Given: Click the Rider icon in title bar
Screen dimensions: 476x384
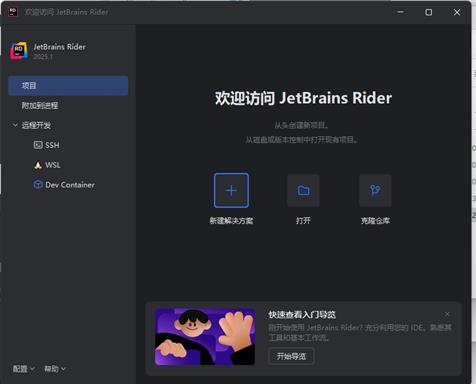Looking at the screenshot, I should point(13,12).
